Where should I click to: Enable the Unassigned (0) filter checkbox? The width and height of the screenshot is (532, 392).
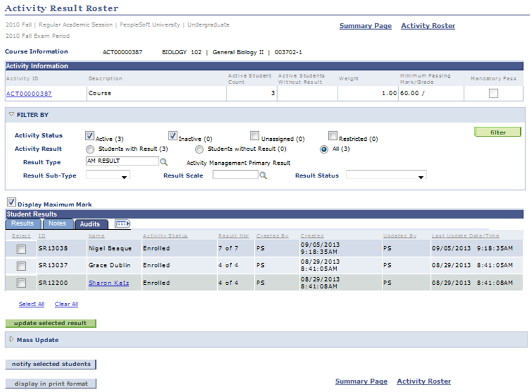[x=254, y=135]
